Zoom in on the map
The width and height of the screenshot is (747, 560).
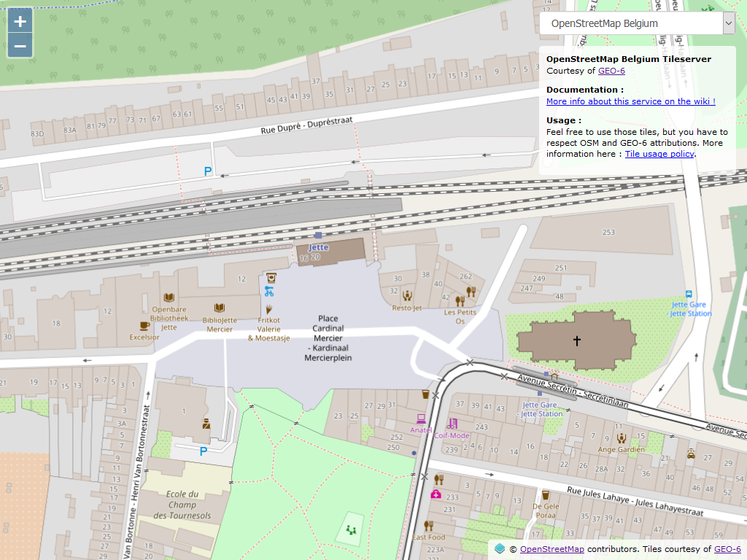(x=20, y=22)
